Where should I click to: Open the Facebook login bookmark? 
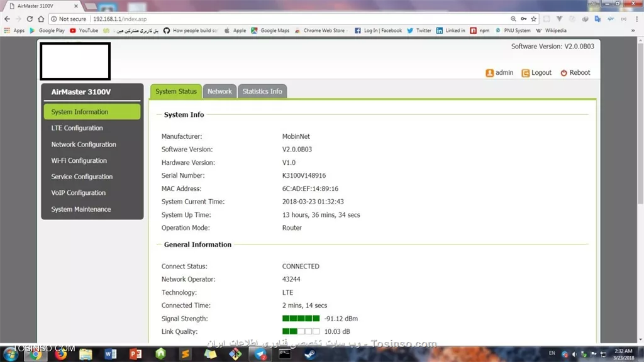(x=378, y=30)
